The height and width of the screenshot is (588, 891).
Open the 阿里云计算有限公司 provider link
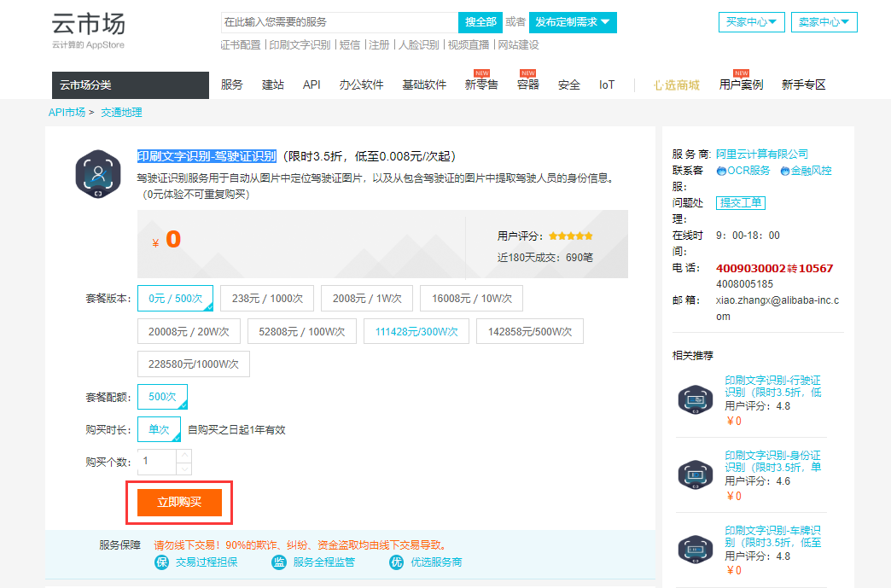pos(762,154)
